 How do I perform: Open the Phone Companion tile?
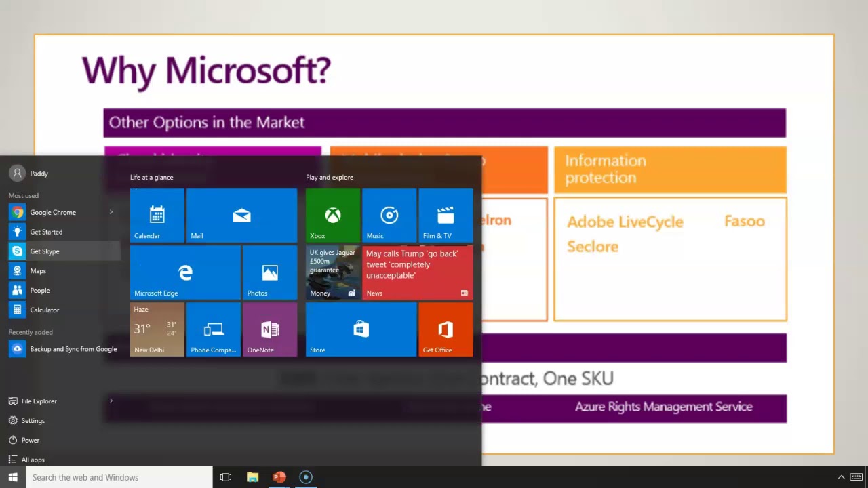[x=213, y=329]
